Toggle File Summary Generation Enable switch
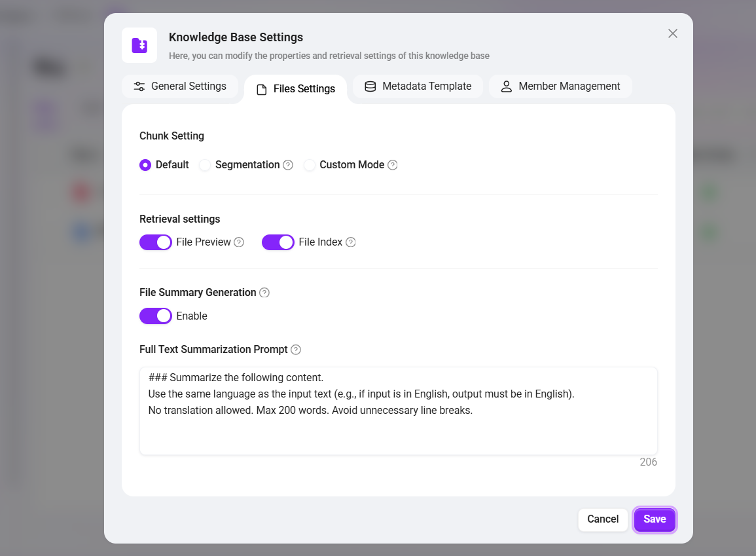The width and height of the screenshot is (756, 556). pos(156,316)
